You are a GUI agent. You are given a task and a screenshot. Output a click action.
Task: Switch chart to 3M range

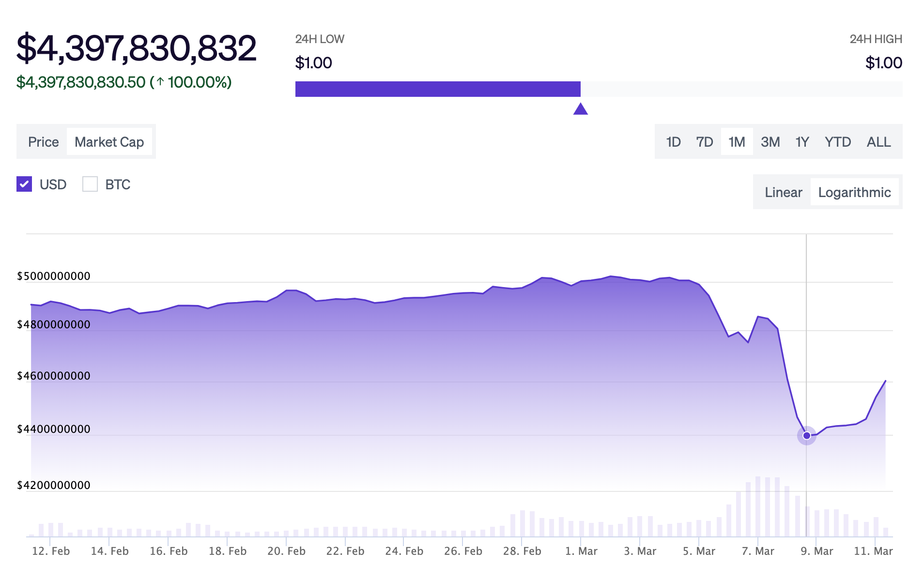pyautogui.click(x=770, y=142)
